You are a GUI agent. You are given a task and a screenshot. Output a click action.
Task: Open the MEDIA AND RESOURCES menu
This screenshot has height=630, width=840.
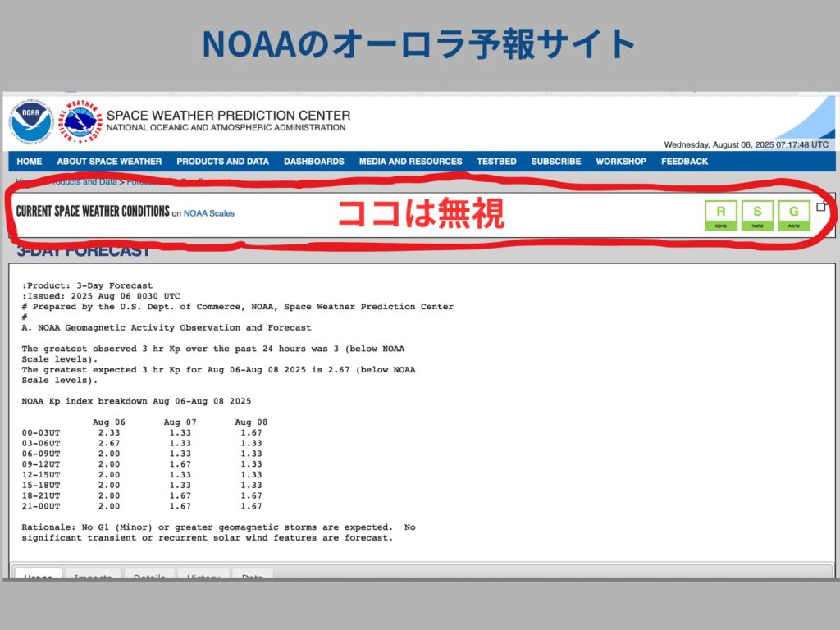[410, 162]
